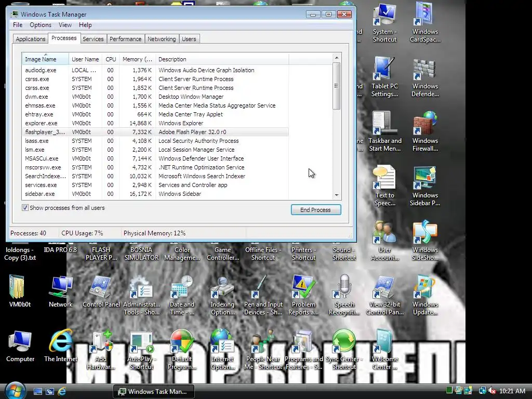Image resolution: width=532 pixels, height=399 pixels.
Task: Select the Windows Sidebar Properties icon
Action: click(x=425, y=186)
